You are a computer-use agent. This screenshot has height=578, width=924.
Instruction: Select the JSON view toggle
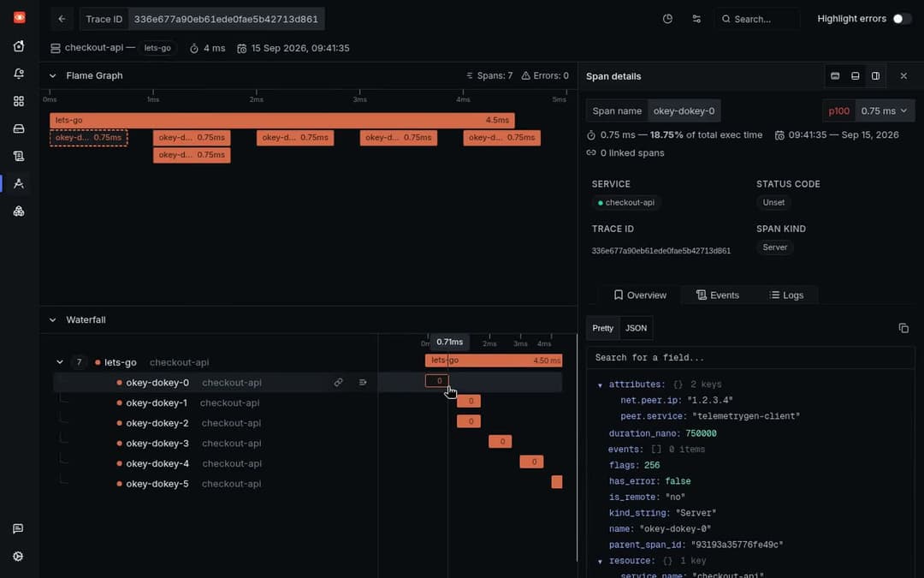point(636,328)
